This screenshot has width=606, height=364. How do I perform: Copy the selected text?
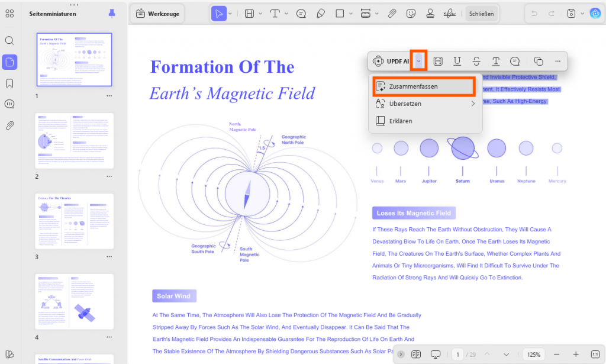coord(539,61)
